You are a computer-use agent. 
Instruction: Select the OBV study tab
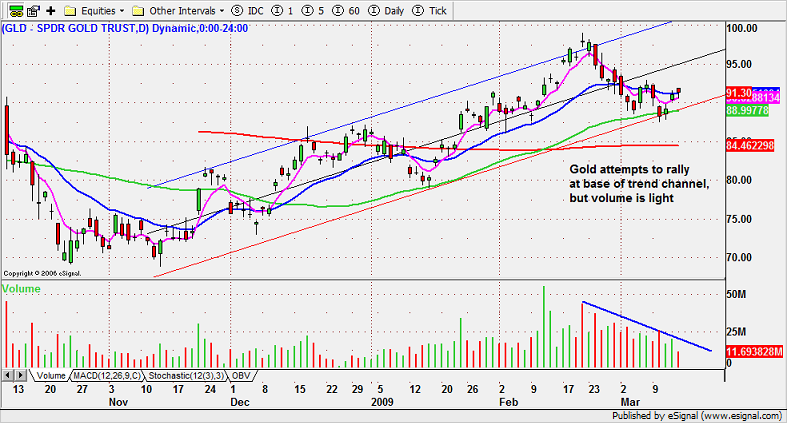(241, 375)
